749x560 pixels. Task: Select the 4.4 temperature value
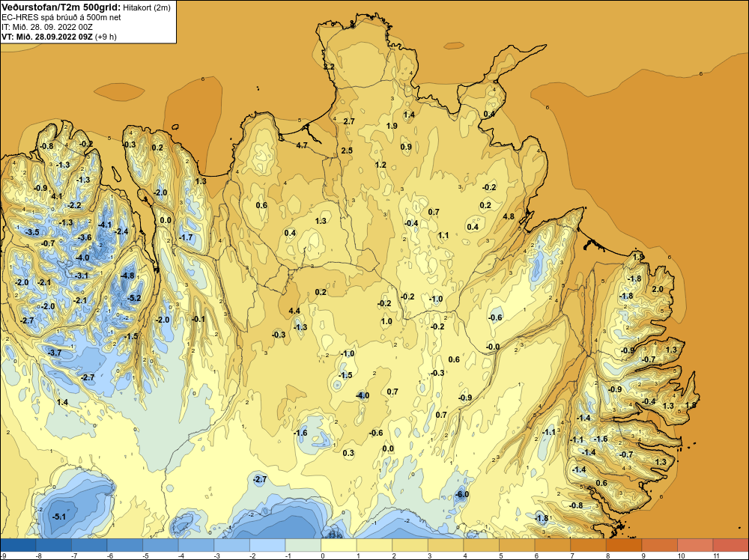(x=294, y=311)
